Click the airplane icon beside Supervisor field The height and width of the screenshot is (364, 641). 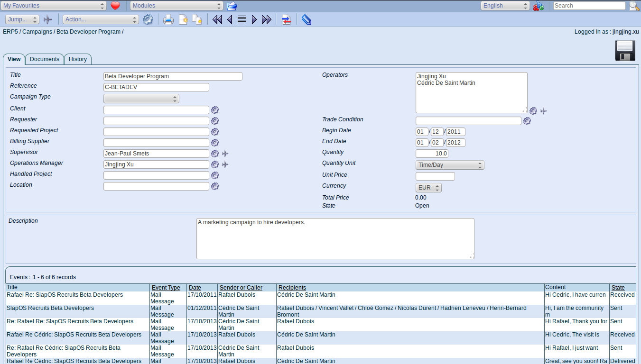point(225,154)
